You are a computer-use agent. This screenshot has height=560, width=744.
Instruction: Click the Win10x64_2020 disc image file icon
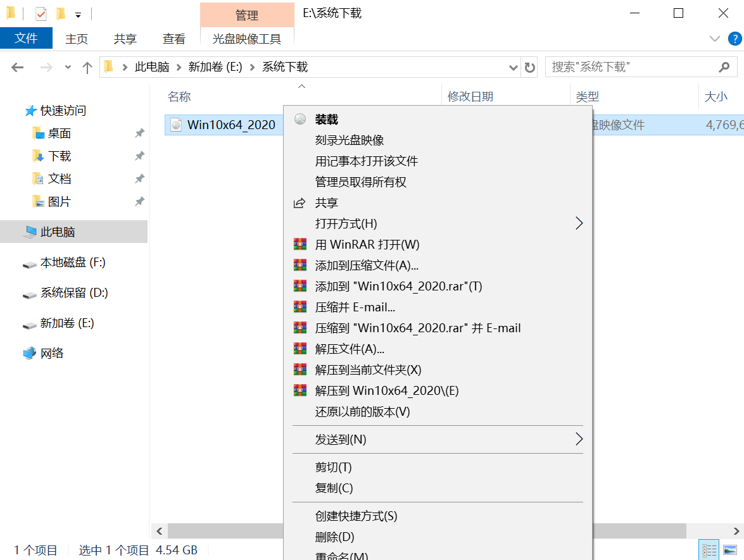click(176, 125)
